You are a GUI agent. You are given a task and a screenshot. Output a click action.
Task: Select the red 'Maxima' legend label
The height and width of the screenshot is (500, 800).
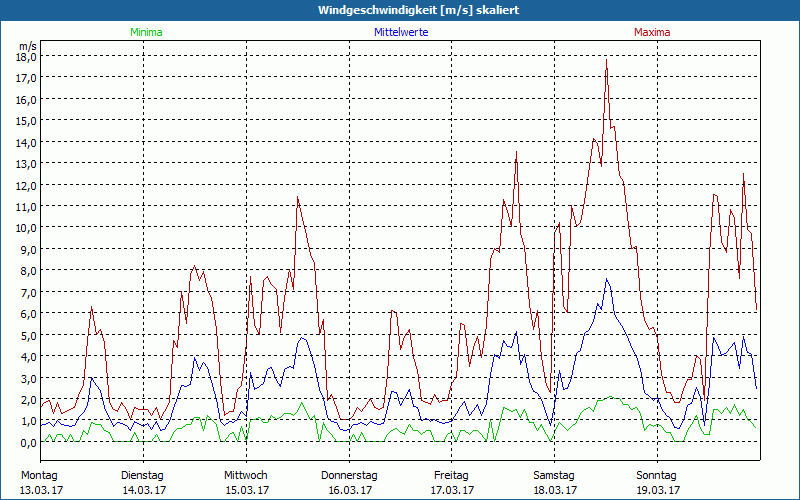652,32
